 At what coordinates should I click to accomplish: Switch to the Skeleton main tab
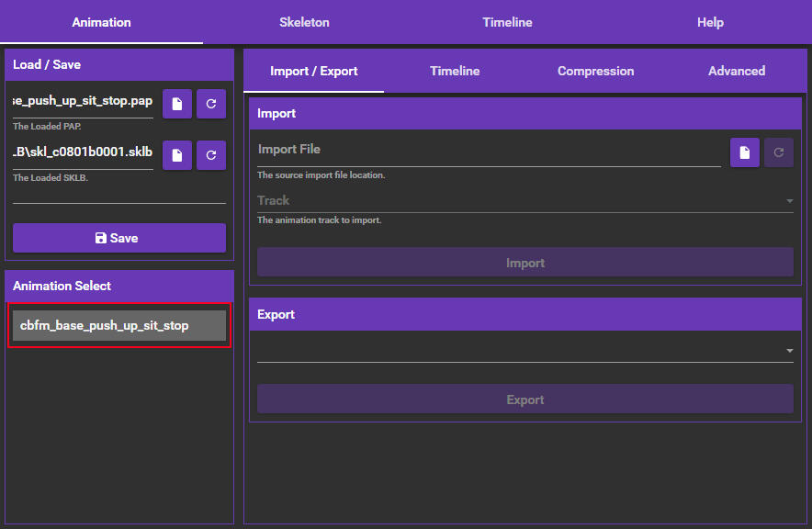(x=304, y=22)
